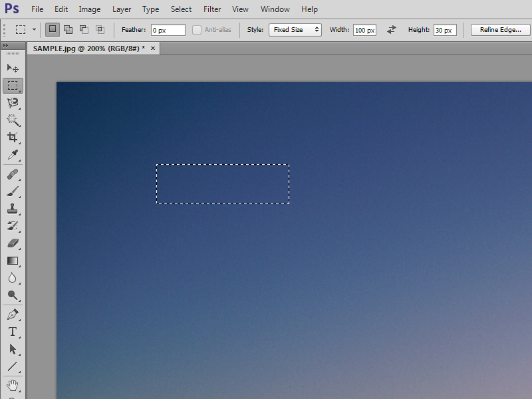
Task: Open the Help menu
Action: click(309, 9)
